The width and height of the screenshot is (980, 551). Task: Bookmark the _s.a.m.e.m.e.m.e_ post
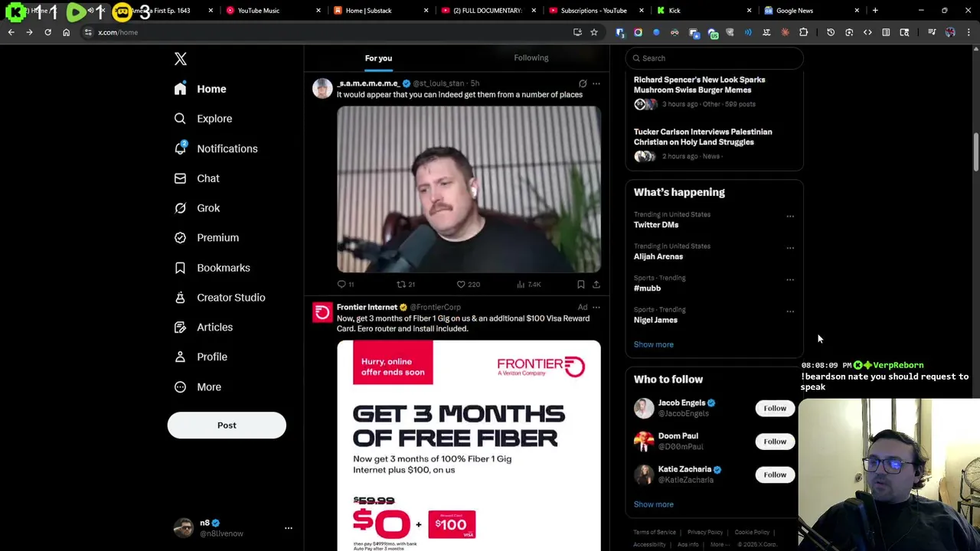580,285
